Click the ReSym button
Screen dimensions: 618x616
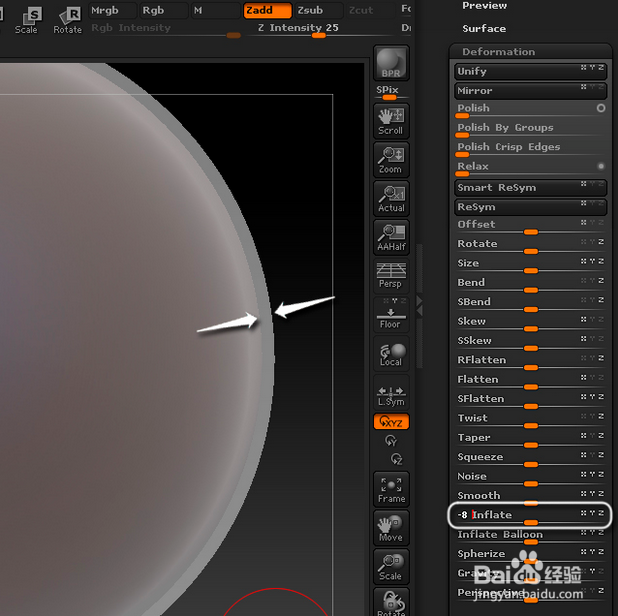[x=531, y=207]
